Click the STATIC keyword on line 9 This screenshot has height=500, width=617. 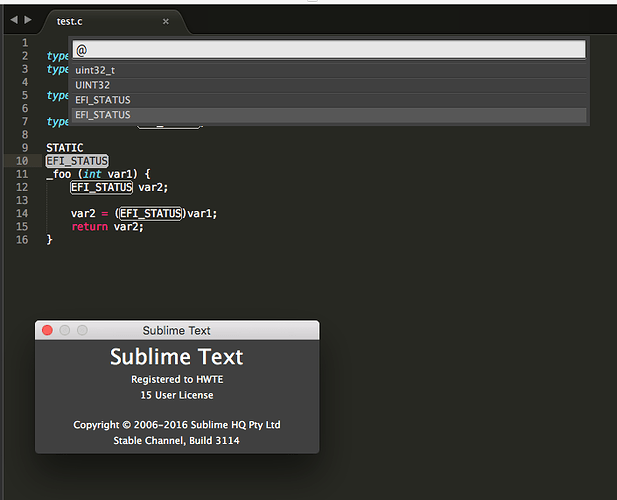(x=65, y=148)
